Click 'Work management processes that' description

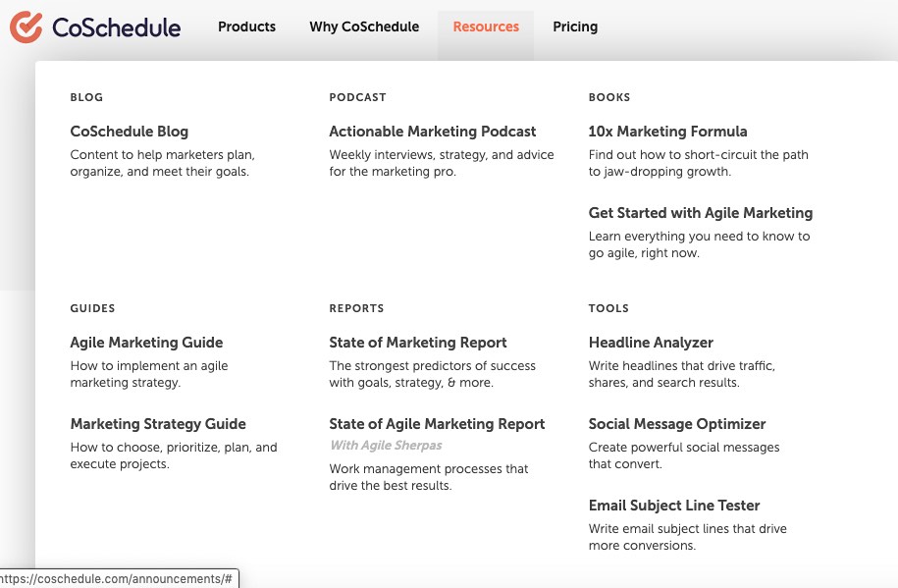tap(428, 477)
